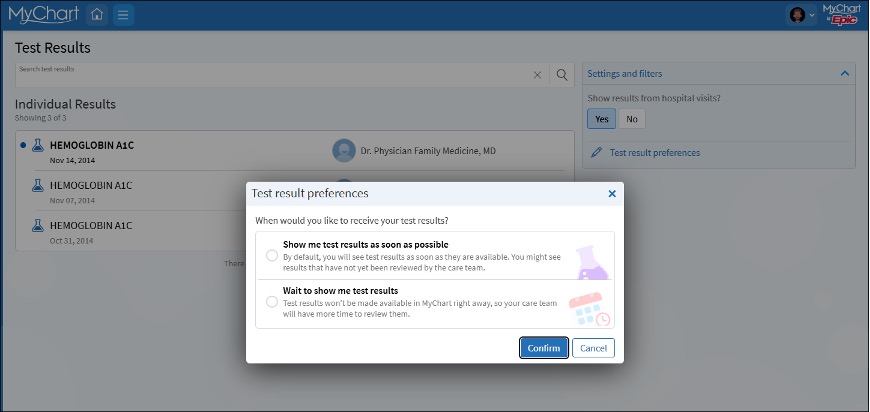Collapse the Settings and filters panel
870x412 pixels.
[845, 74]
